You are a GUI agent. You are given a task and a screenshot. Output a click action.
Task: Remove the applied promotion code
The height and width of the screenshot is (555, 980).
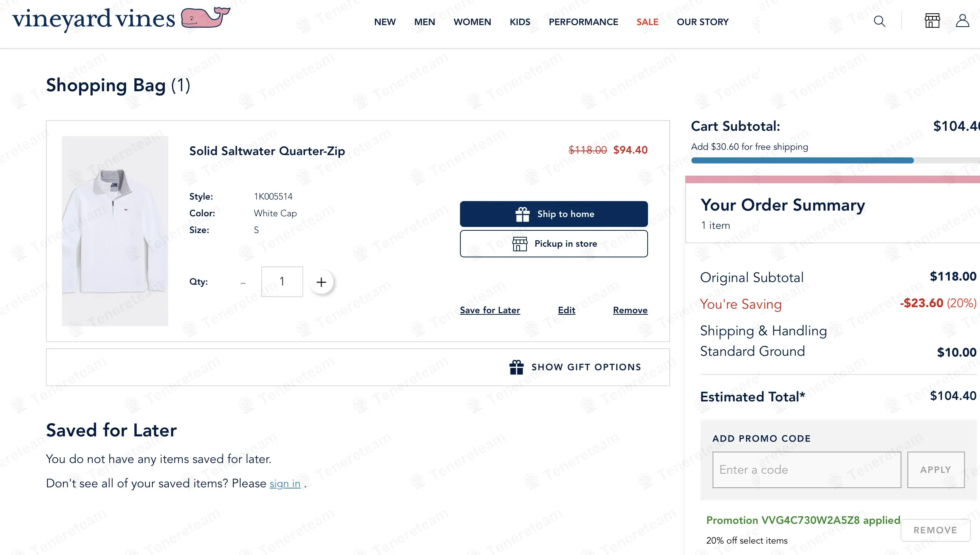[x=935, y=530]
